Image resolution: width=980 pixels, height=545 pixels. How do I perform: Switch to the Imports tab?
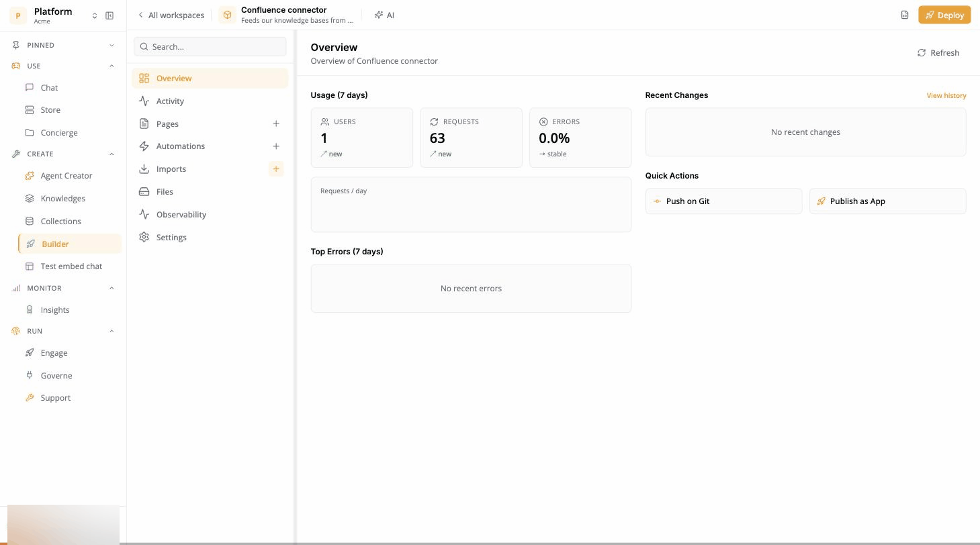(210, 169)
